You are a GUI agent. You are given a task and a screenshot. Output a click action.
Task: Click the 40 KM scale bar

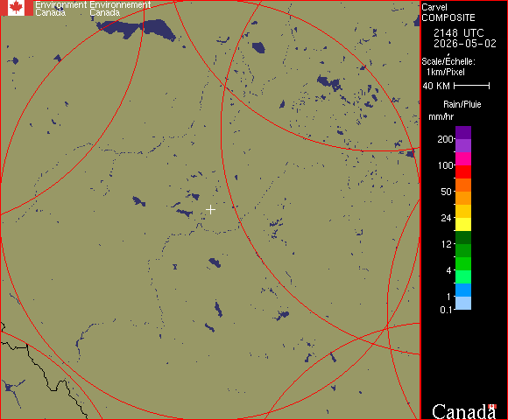(x=472, y=86)
